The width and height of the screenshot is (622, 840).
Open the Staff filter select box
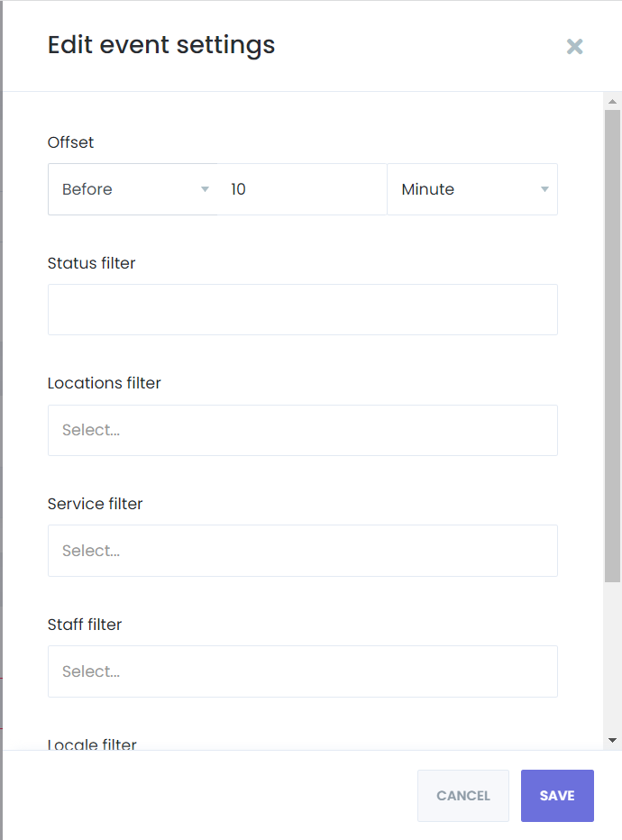(302, 671)
